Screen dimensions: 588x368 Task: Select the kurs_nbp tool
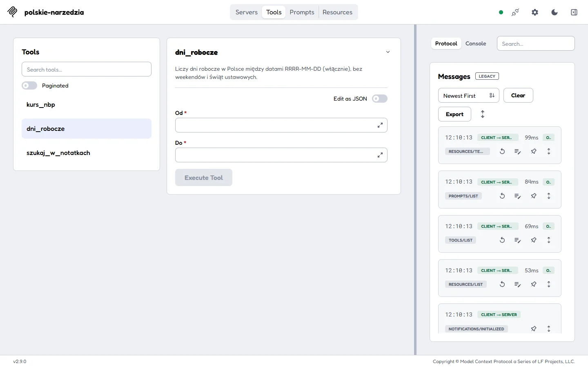87,105
